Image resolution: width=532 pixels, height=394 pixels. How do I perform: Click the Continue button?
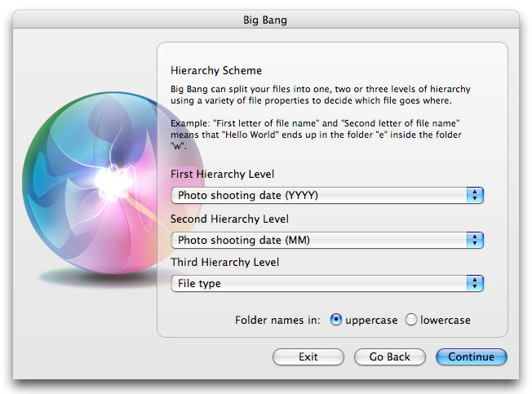point(472,356)
